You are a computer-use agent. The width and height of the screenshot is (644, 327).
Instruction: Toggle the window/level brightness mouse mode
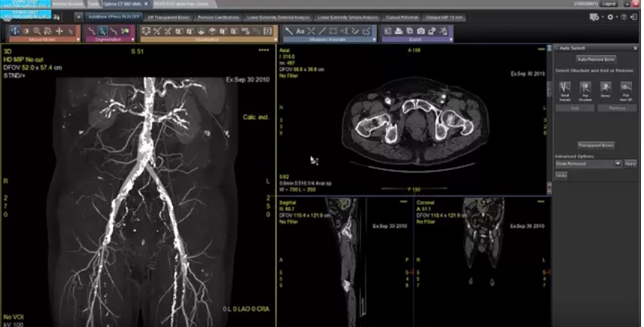26,31
